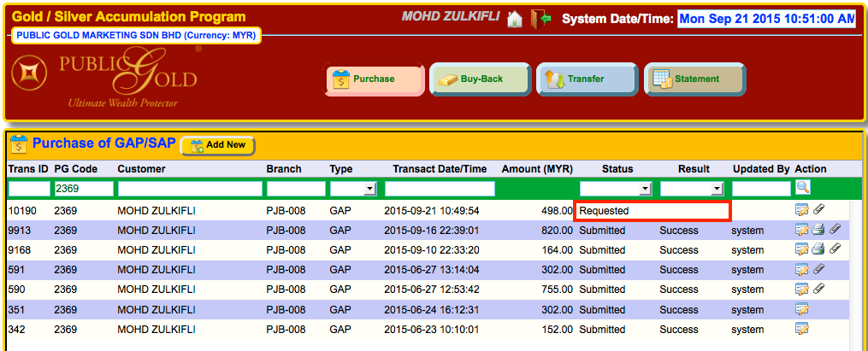Click the PG Code filter field containing 2369

coord(83,189)
